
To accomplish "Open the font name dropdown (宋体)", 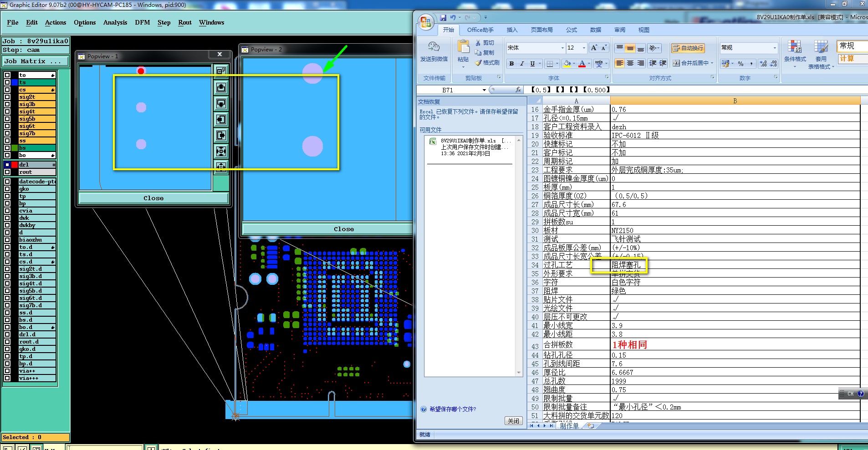I will [562, 48].
